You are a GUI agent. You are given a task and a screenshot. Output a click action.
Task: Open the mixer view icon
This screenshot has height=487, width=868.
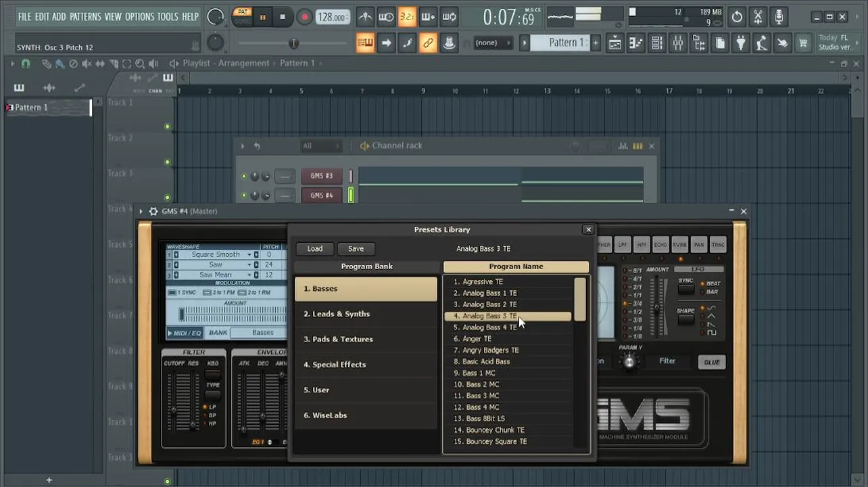tap(678, 43)
